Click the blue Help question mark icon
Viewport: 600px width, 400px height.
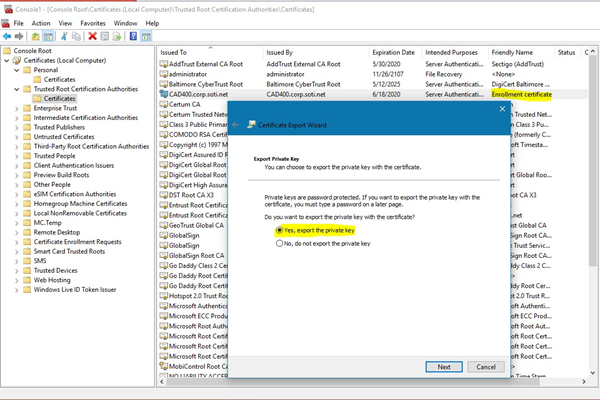(135, 35)
